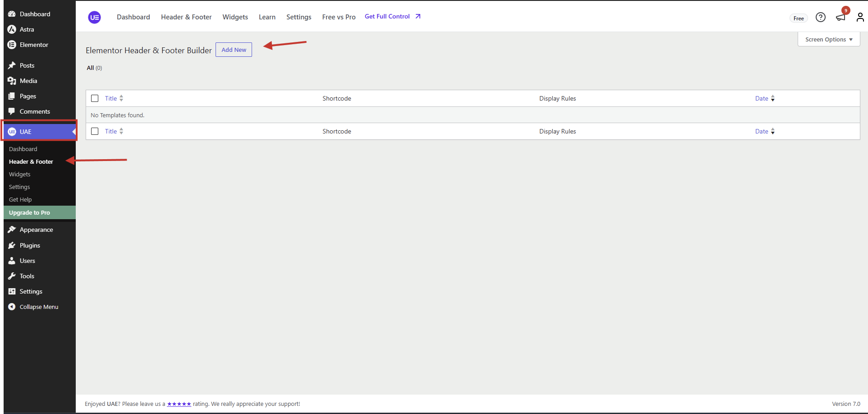Viewport: 868px width, 414px height.
Task: Click the Posts pushpin icon
Action: [x=12, y=65]
